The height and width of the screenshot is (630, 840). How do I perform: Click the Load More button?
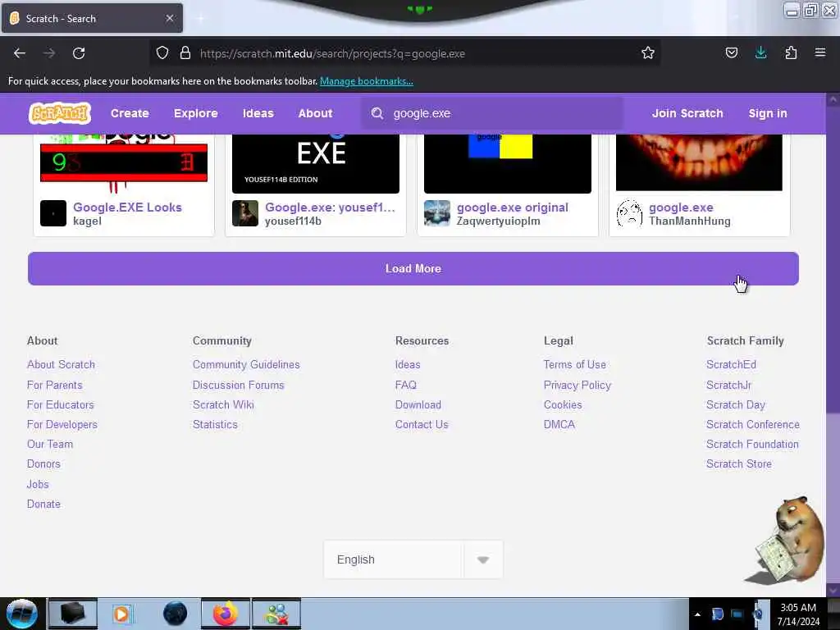[x=413, y=268]
